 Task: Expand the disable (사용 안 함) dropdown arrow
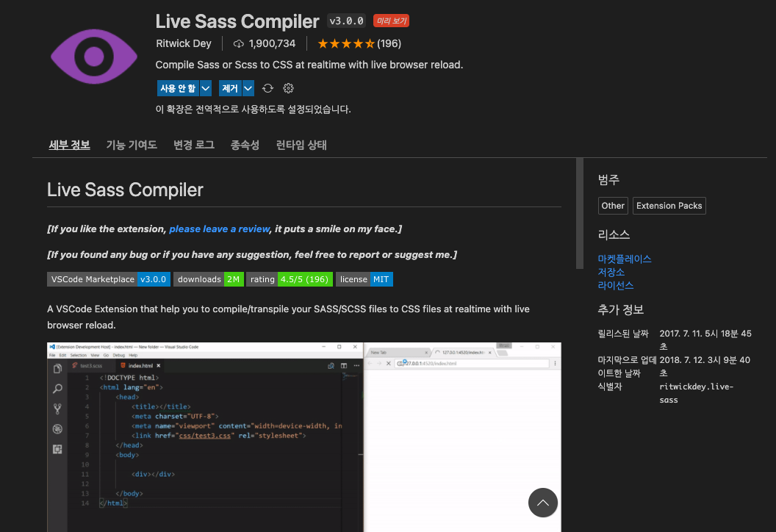(x=205, y=88)
